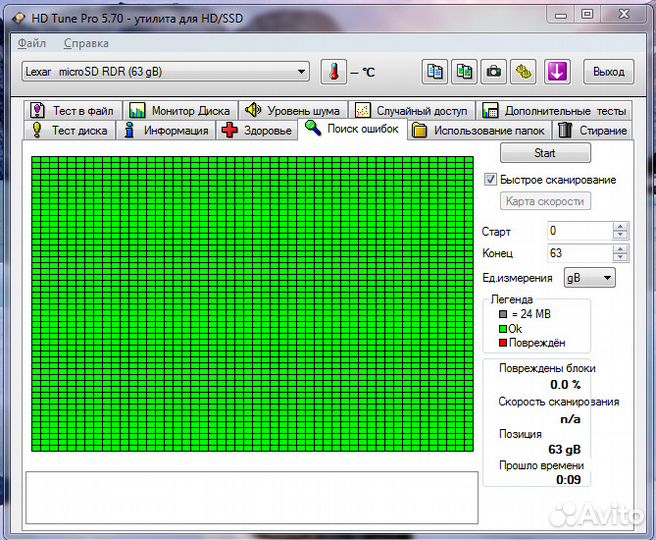
Task: Decrease the Конец value with down arrow
Action: point(621,258)
